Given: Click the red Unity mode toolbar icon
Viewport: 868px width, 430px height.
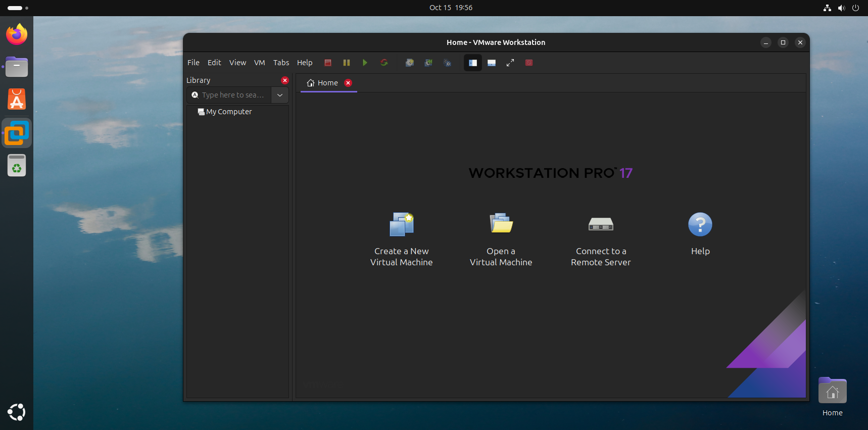Looking at the screenshot, I should (529, 63).
